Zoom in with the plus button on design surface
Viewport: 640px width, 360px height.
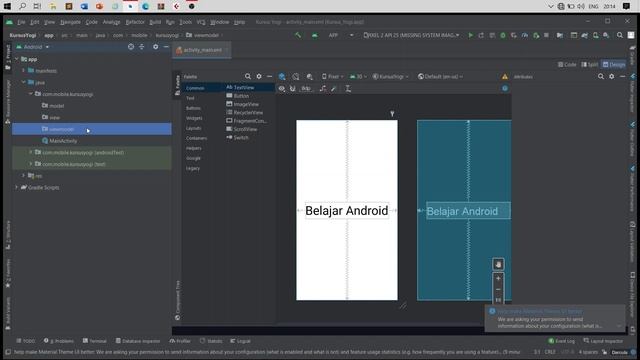click(x=498, y=278)
